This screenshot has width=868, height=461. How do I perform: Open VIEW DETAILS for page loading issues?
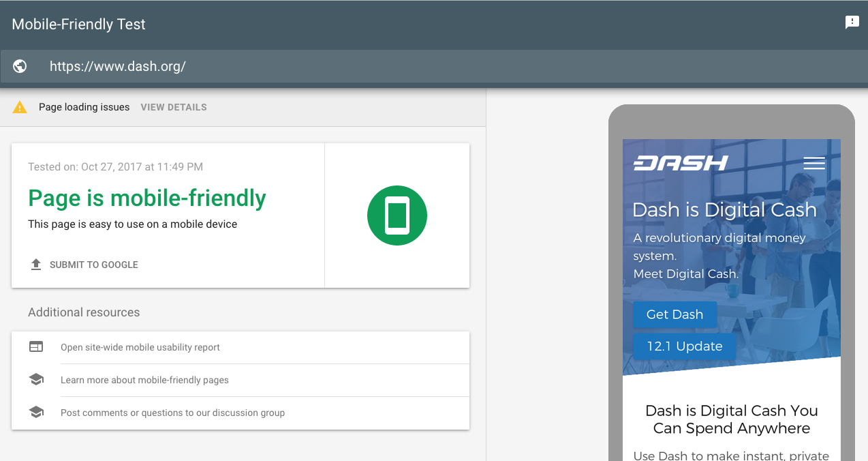coord(174,107)
